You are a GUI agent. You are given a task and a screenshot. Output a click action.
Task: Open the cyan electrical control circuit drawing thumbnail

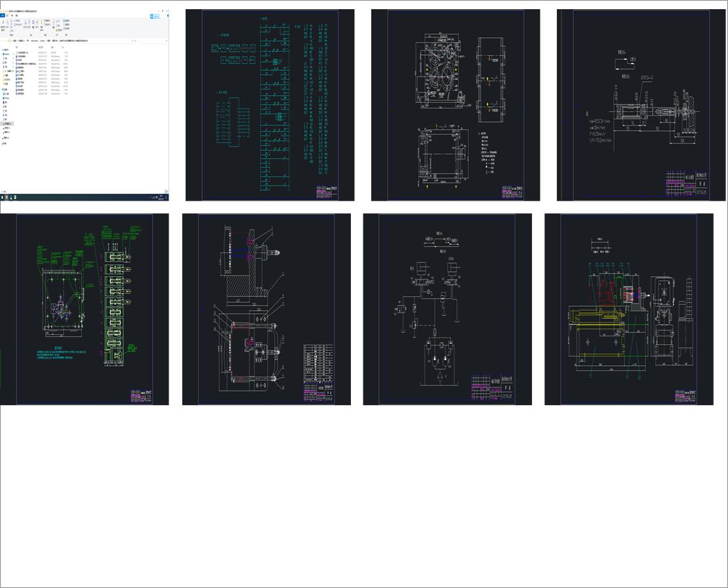coord(270,105)
